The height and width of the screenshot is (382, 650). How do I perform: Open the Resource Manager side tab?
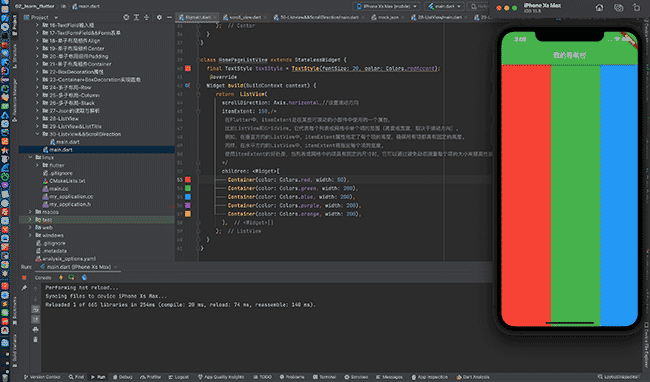tap(15, 99)
